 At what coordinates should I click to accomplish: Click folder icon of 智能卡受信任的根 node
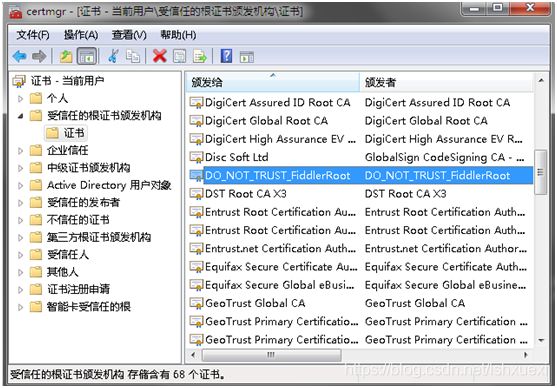36,307
